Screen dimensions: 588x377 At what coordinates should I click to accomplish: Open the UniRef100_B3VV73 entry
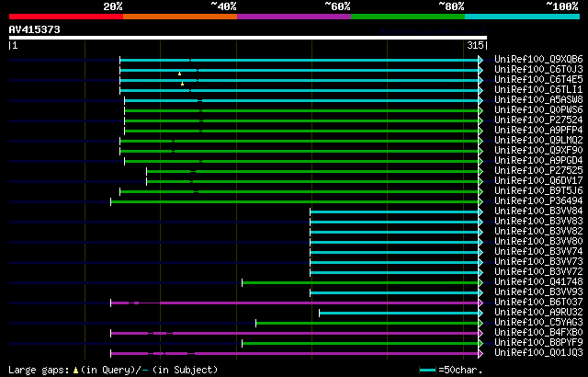(x=538, y=262)
